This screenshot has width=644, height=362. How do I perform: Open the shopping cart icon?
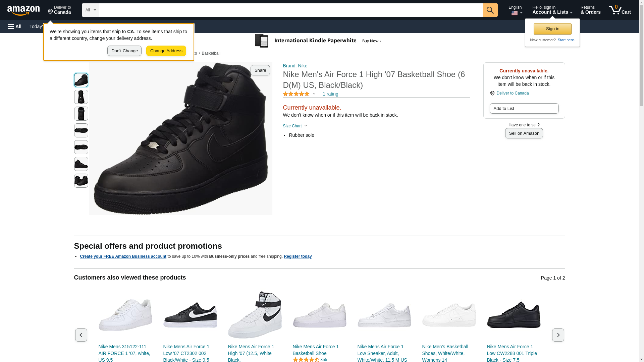coord(620,10)
